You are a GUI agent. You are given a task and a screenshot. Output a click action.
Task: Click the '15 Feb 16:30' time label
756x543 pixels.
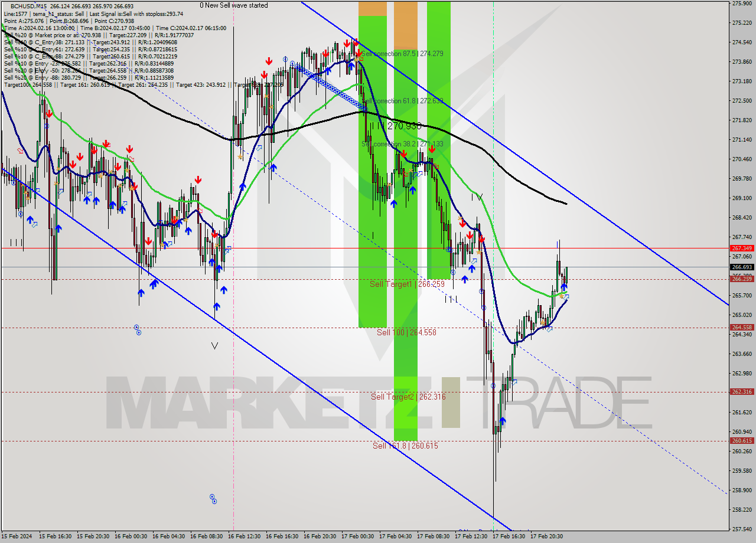(x=56, y=537)
